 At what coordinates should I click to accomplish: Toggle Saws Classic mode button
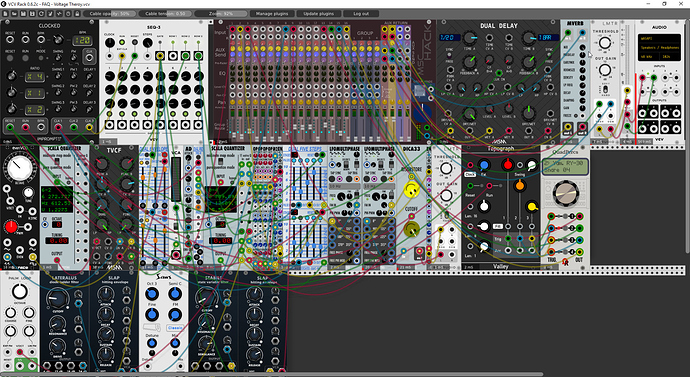tap(175, 328)
